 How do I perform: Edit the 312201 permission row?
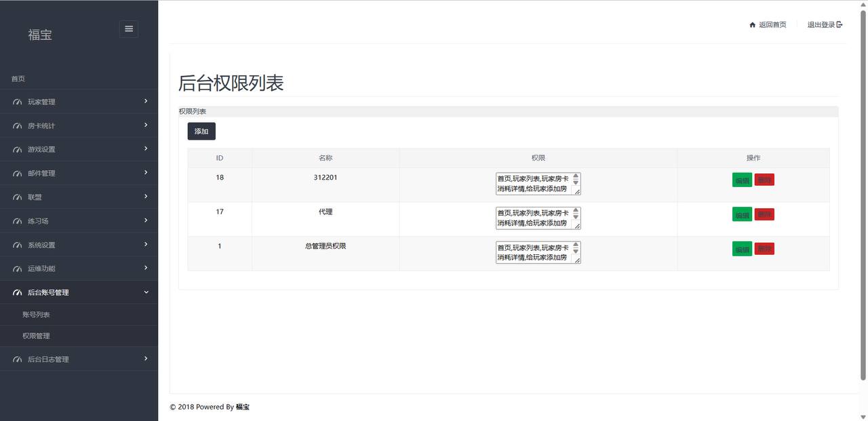742,180
